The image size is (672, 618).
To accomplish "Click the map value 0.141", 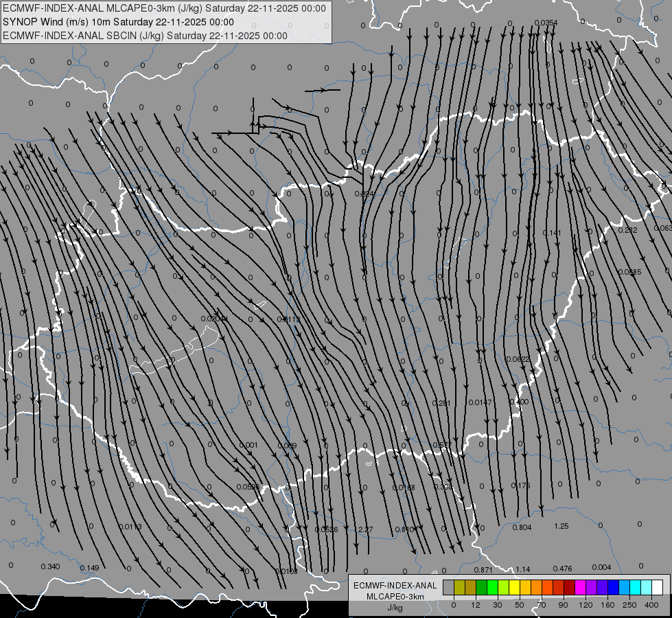I will pos(552,233).
